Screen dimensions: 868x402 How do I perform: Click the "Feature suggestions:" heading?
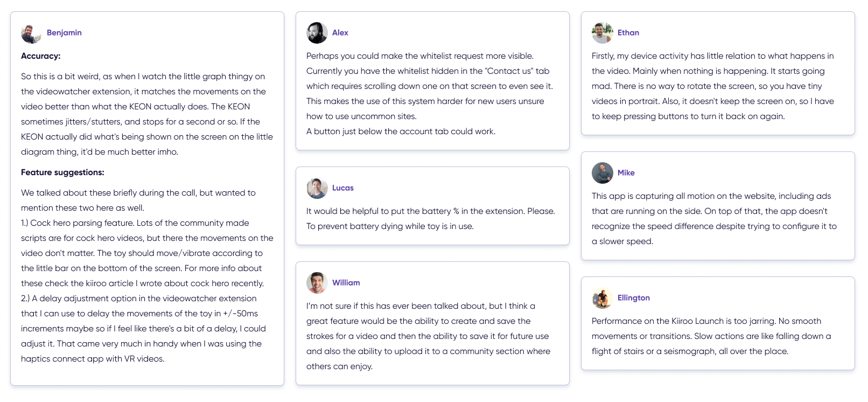tap(62, 172)
